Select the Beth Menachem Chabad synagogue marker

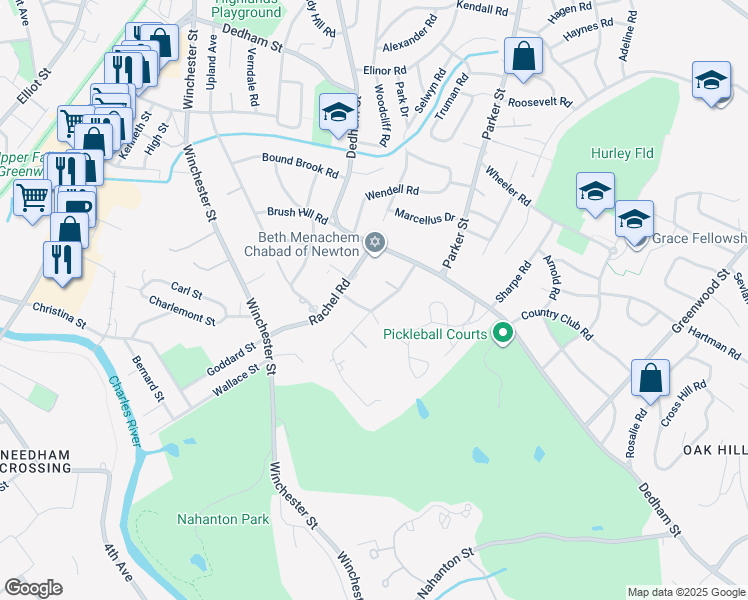[x=375, y=243]
